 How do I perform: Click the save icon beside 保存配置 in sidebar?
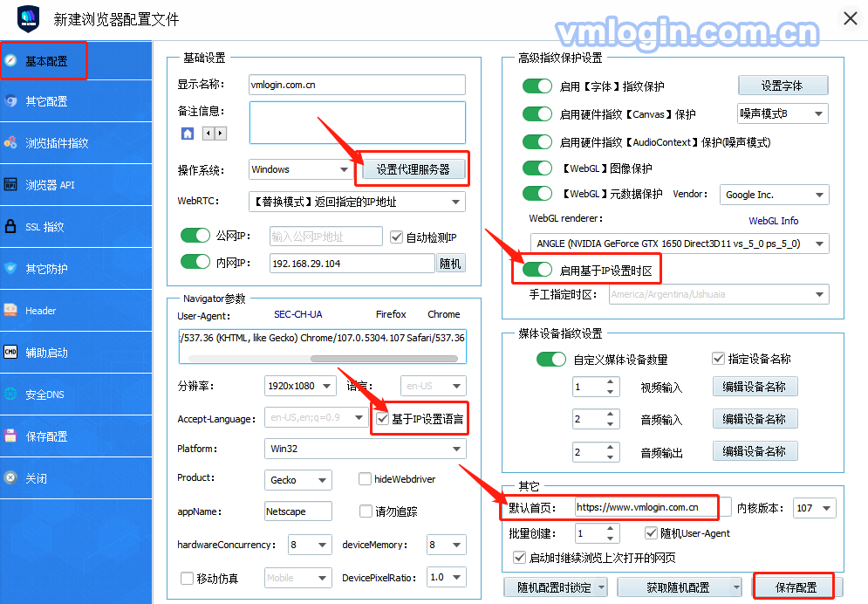10,436
